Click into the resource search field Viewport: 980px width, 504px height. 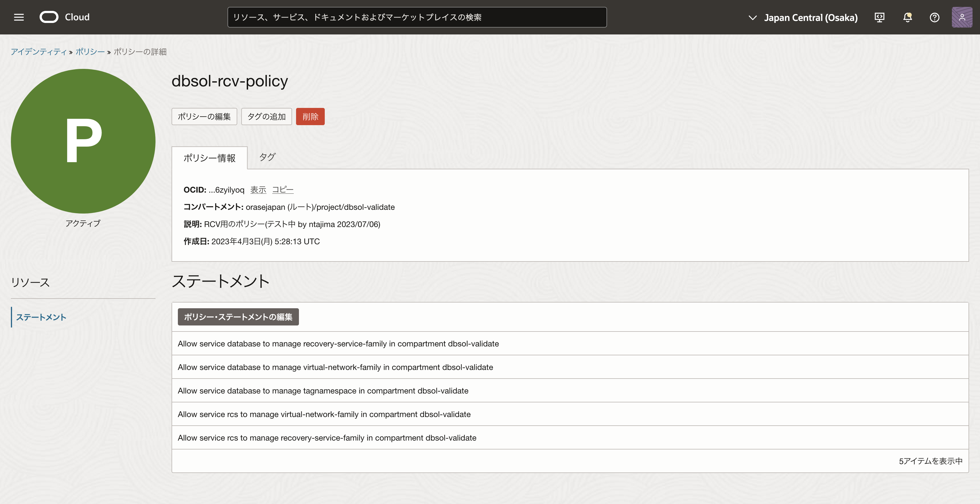(x=417, y=17)
